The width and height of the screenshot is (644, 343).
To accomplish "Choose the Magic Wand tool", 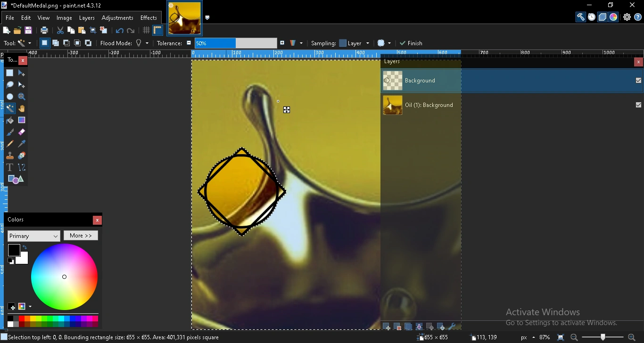I will pos(10,109).
